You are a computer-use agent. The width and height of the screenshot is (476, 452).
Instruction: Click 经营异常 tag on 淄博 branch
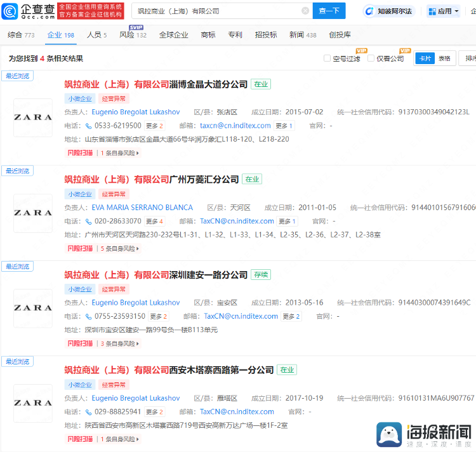[114, 98]
